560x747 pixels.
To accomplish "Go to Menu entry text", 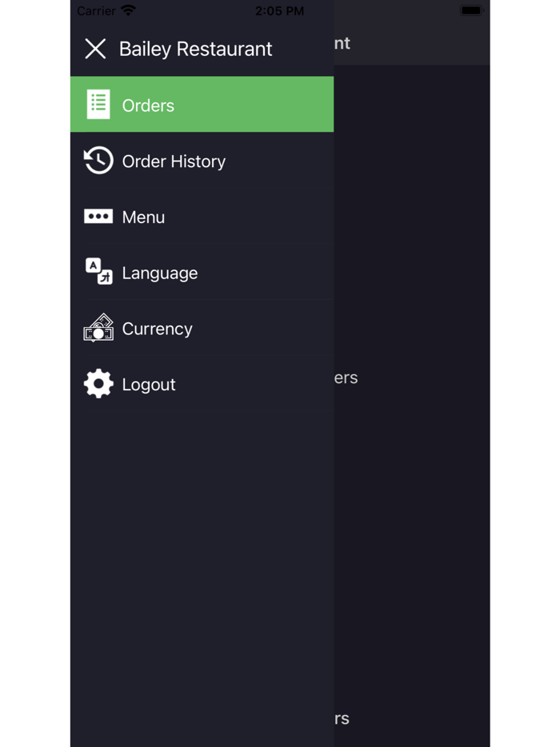I will coord(143,218).
